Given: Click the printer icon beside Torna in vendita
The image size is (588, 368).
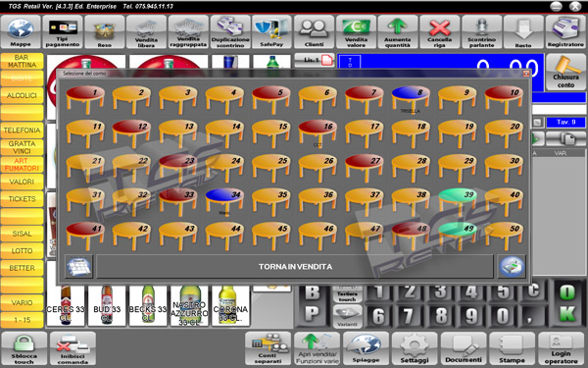Looking at the screenshot, I should [x=512, y=267].
